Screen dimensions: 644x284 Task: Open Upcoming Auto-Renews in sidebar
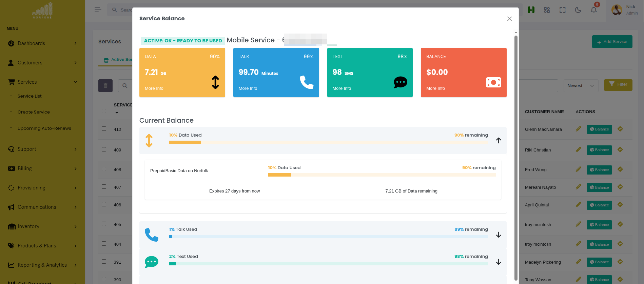click(x=44, y=128)
